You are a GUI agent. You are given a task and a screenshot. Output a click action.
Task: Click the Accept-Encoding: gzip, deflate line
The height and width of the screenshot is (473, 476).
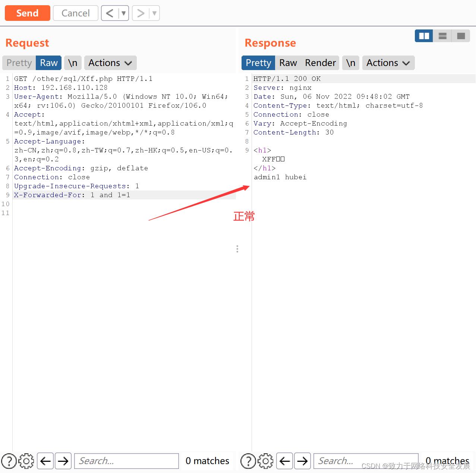point(81,168)
